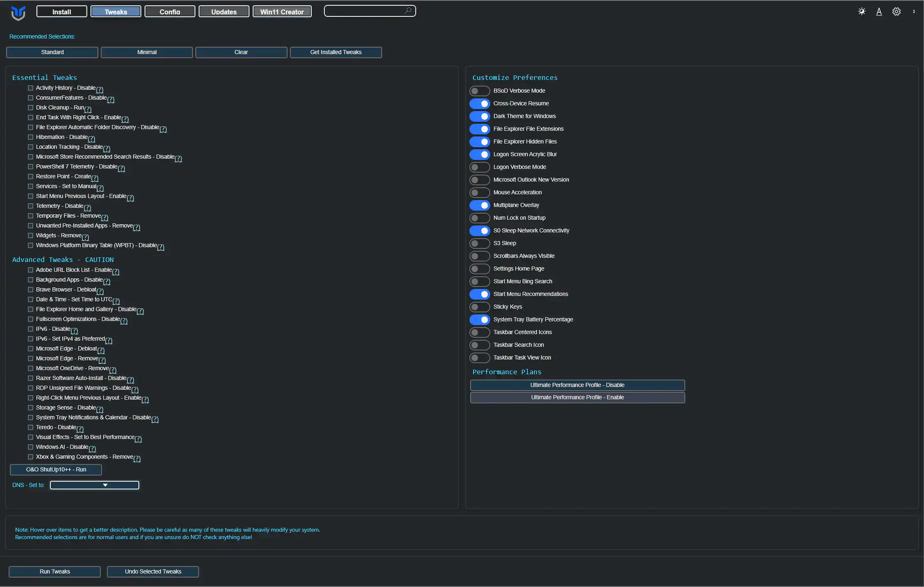The width and height of the screenshot is (924, 587).
Task: Open the settings gear icon
Action: 897,11
